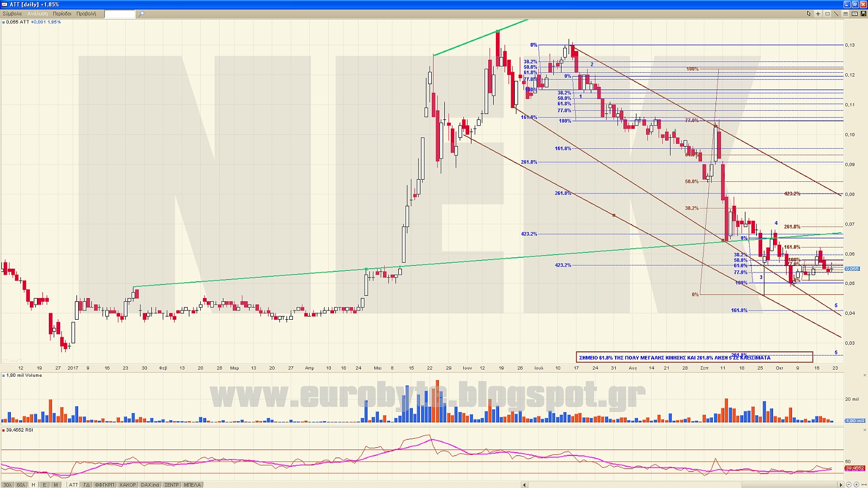Click the volume value tag 1,80 mil
Screen dimensions: 868x488
(x=855, y=421)
